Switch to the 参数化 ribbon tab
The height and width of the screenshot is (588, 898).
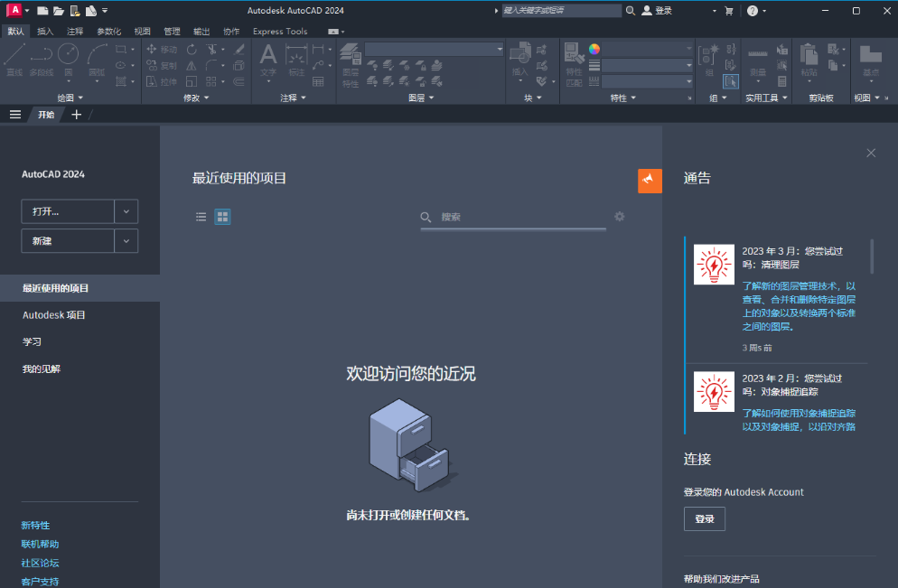coord(108,32)
